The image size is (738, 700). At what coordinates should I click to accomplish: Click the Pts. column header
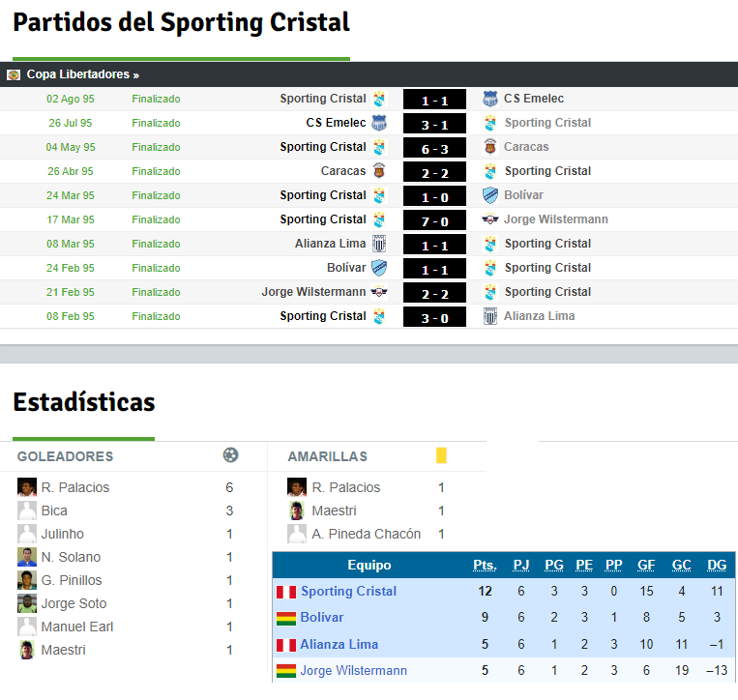click(485, 565)
